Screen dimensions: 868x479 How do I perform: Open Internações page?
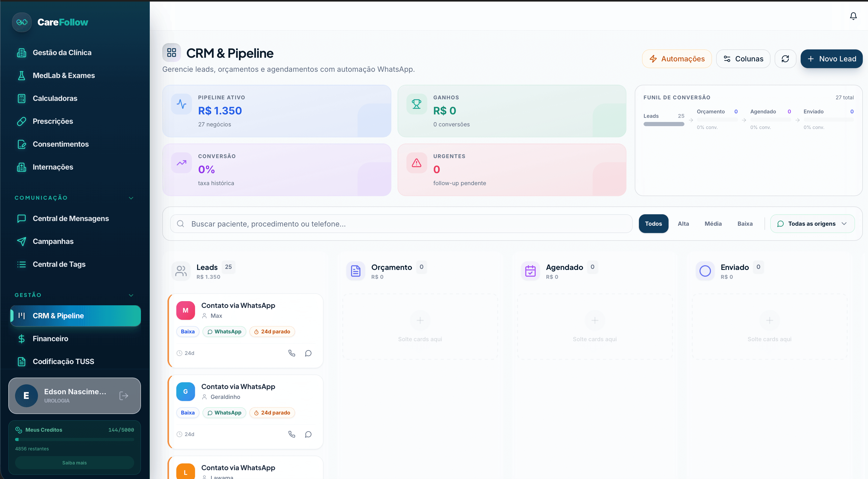[75, 167]
